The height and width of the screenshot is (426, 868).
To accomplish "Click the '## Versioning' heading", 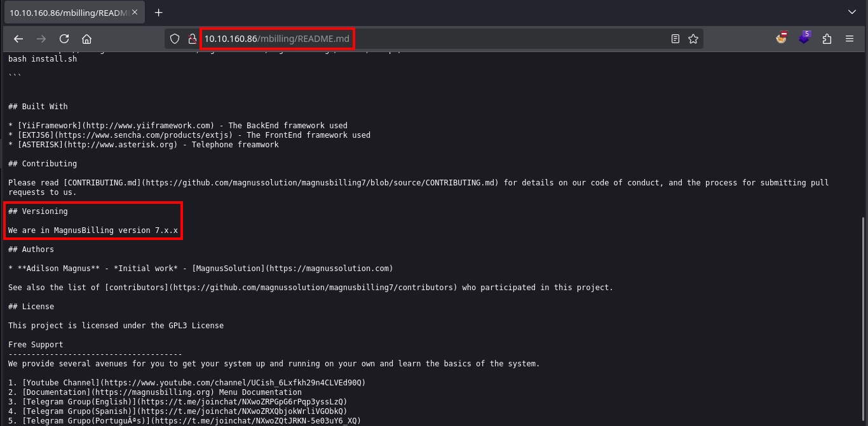I will [38, 211].
